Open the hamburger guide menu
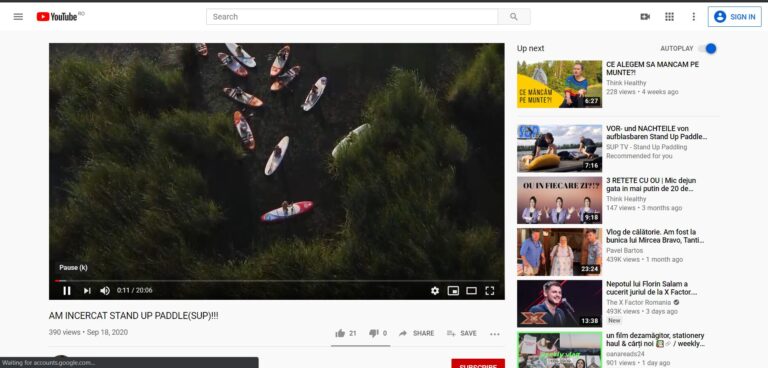Image resolution: width=768 pixels, height=368 pixels. [18, 17]
